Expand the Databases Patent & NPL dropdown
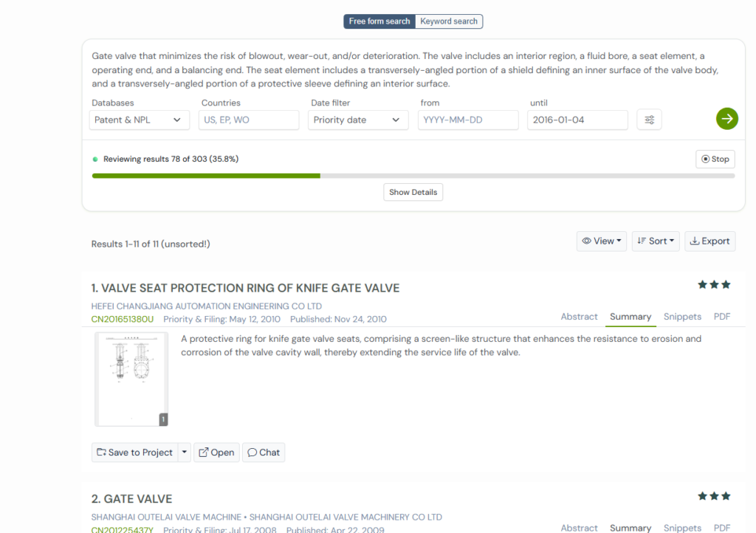Viewport: 756px width, 533px height. click(x=140, y=120)
